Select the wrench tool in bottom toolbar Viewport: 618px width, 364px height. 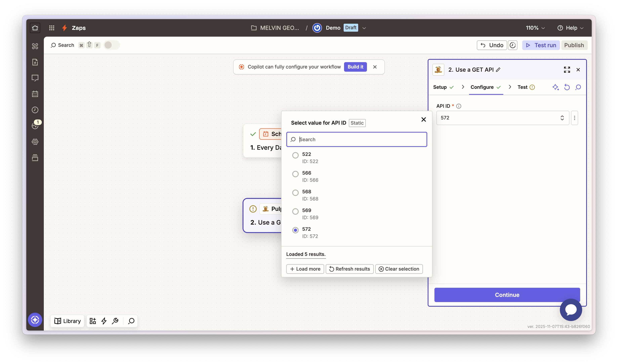click(x=115, y=321)
